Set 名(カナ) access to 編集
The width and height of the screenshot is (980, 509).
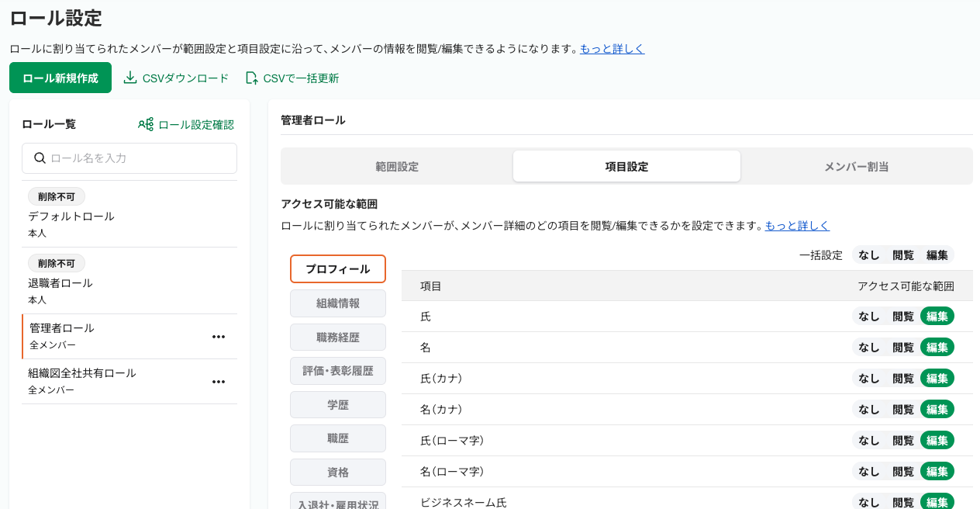(x=937, y=409)
